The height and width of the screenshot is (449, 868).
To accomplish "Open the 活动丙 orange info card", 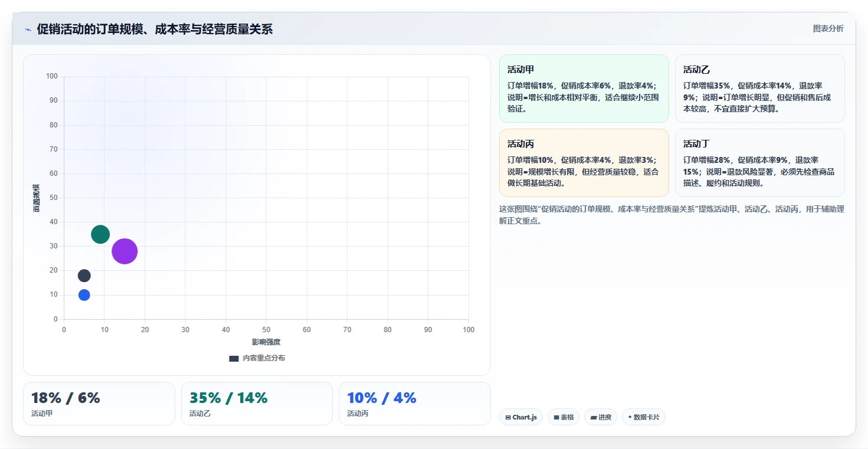I will click(584, 163).
